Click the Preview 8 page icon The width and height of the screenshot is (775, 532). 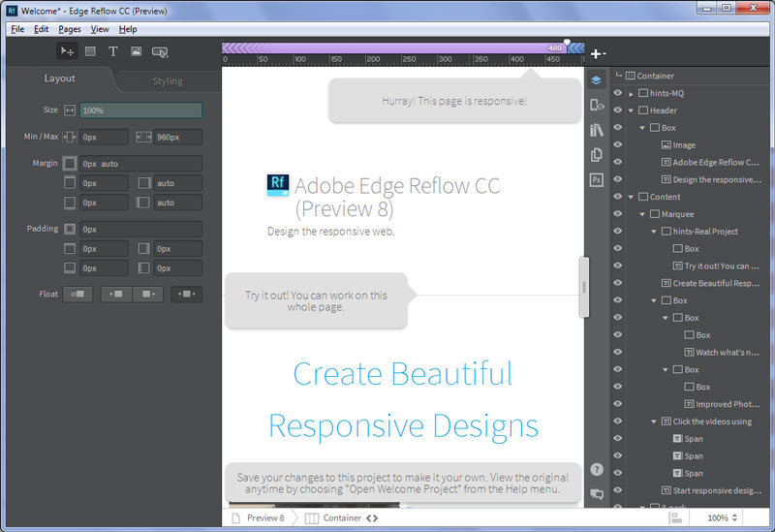(236, 518)
